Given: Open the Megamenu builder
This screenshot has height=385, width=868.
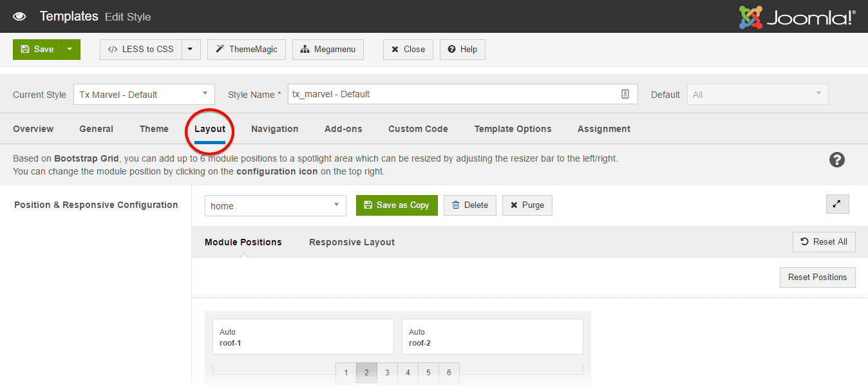Looking at the screenshot, I should [328, 49].
